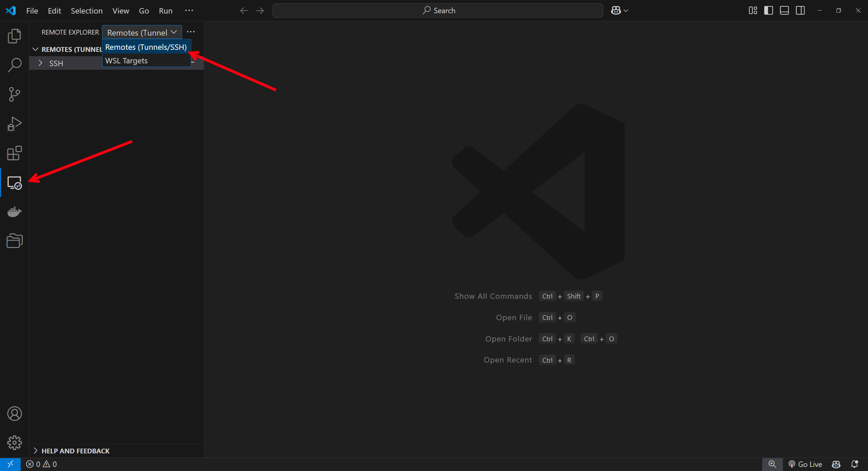Toggle the bottom panel visibility
This screenshot has height=471, width=868.
tap(784, 11)
